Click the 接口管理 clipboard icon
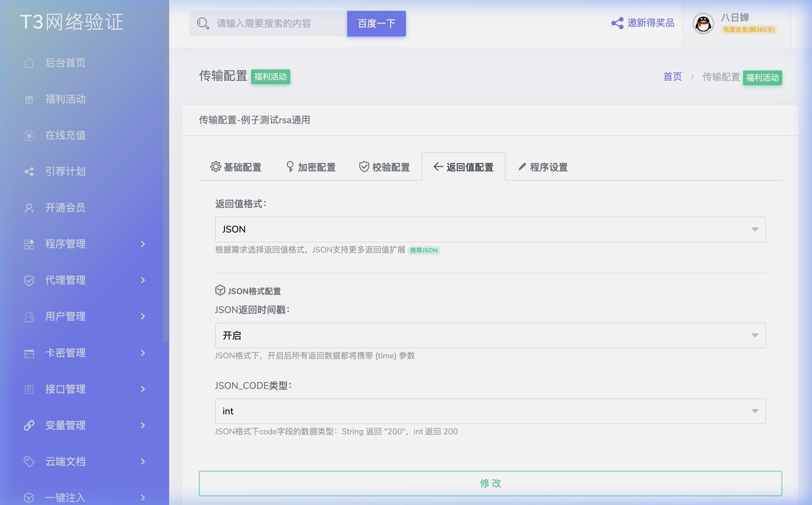The height and width of the screenshot is (505, 812). [29, 389]
